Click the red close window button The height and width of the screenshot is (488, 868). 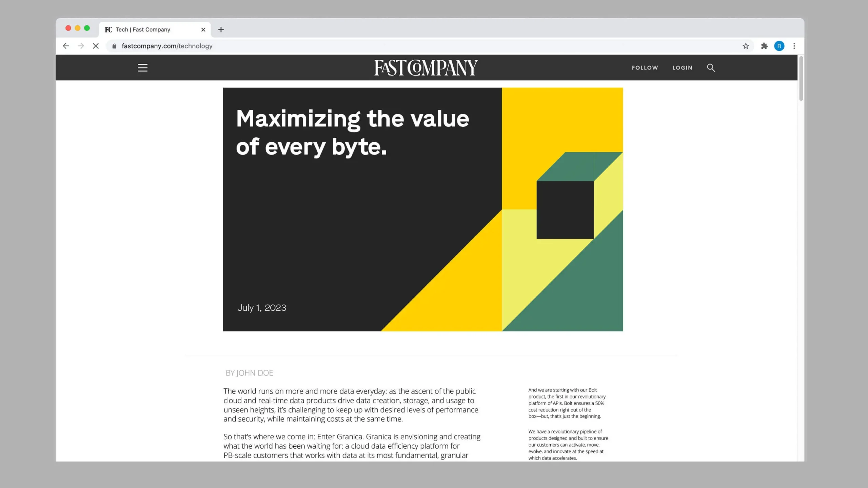point(68,28)
